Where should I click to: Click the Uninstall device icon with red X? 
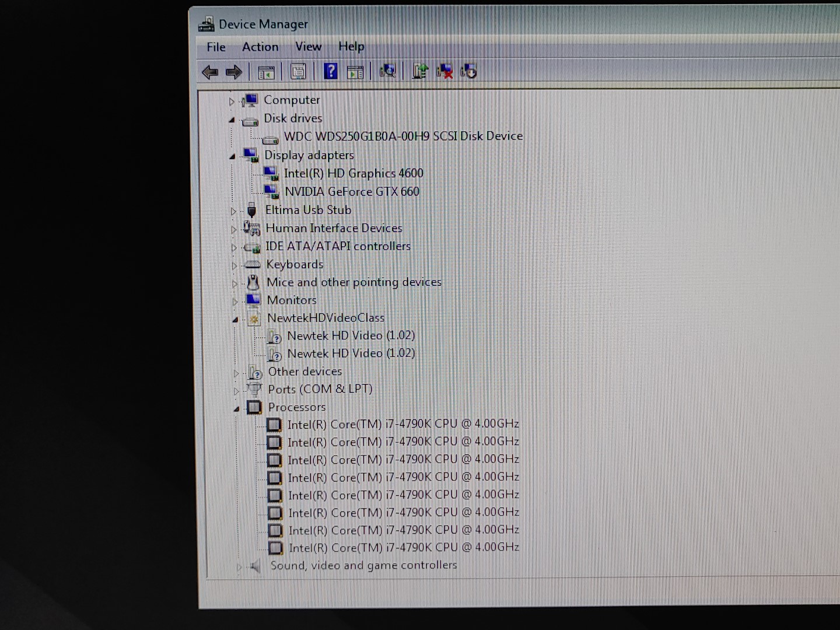click(444, 71)
